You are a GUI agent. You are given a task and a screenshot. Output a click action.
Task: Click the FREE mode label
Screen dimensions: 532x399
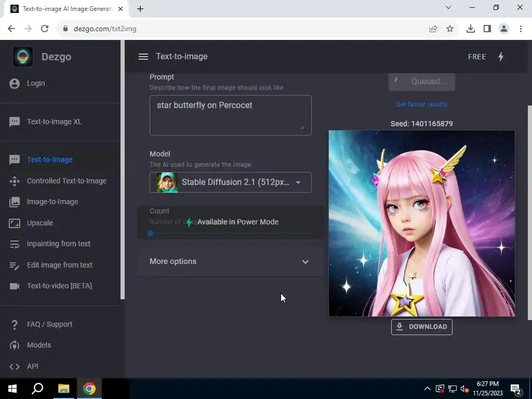click(477, 57)
